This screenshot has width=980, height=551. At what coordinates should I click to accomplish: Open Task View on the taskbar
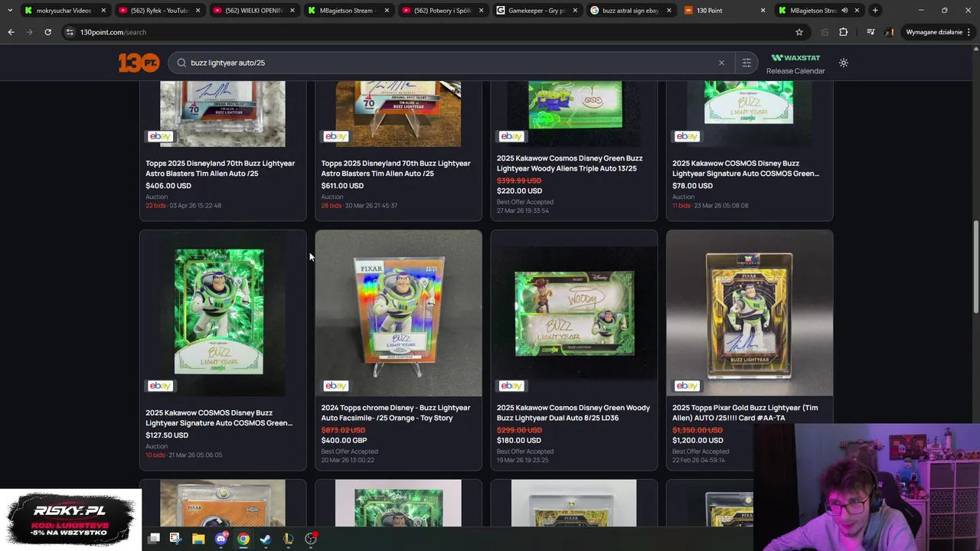(x=154, y=539)
